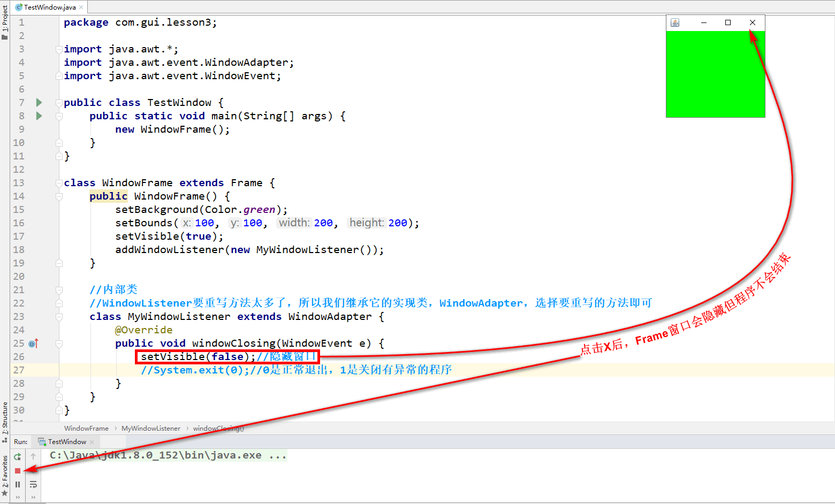Click the Java icon of the green window

[675, 22]
